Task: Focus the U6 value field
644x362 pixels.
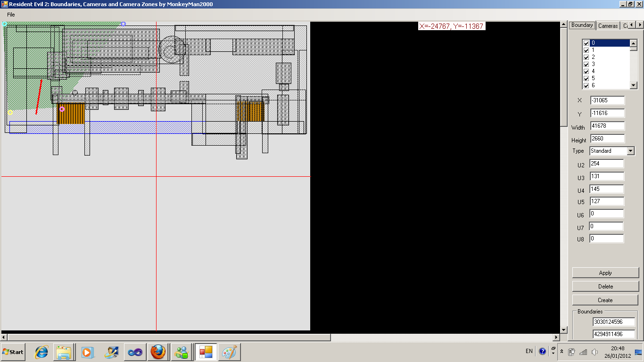Action: (x=606, y=214)
